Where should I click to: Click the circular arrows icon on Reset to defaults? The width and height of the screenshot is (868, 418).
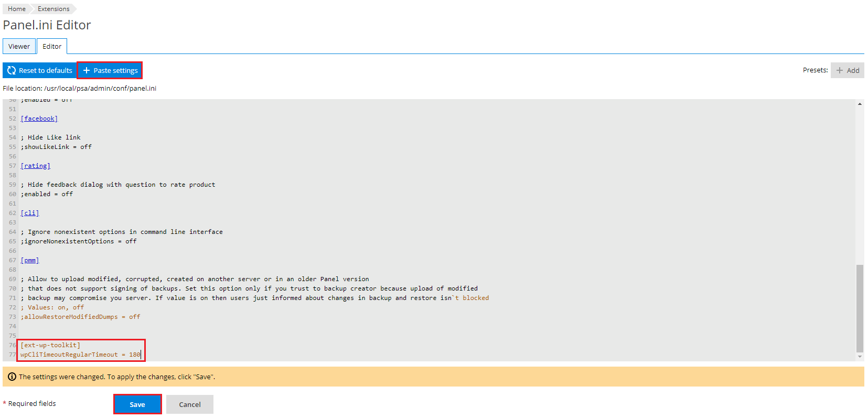[12, 70]
